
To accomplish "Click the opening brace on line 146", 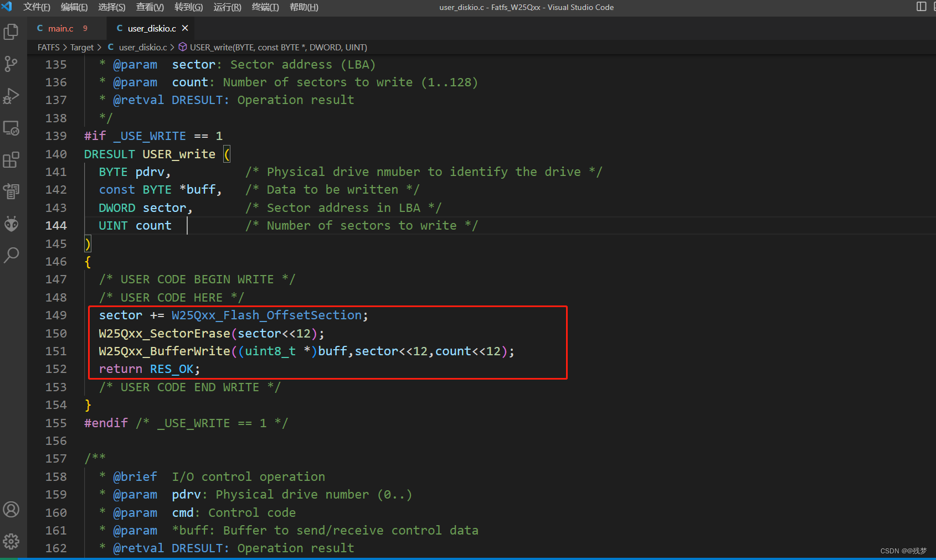I will pos(88,262).
